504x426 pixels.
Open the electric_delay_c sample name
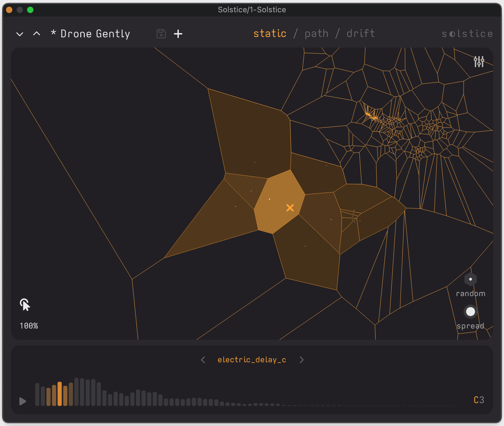252,359
